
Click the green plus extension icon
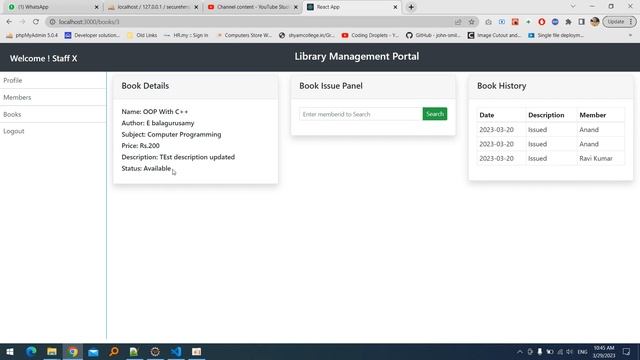(528, 22)
